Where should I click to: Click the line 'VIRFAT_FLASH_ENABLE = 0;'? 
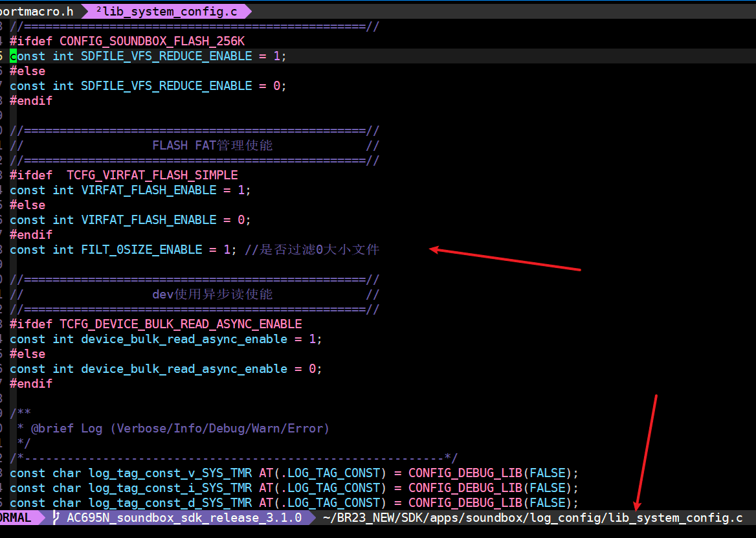tap(130, 220)
